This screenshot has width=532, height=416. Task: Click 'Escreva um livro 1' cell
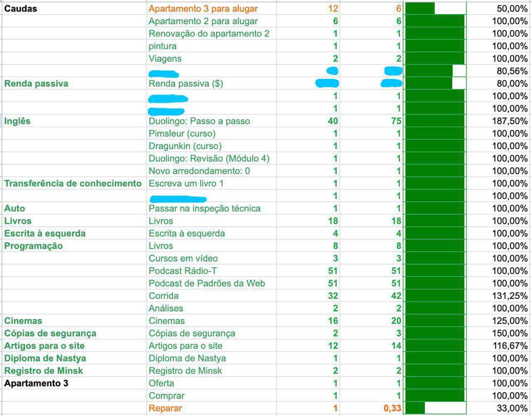point(212,183)
